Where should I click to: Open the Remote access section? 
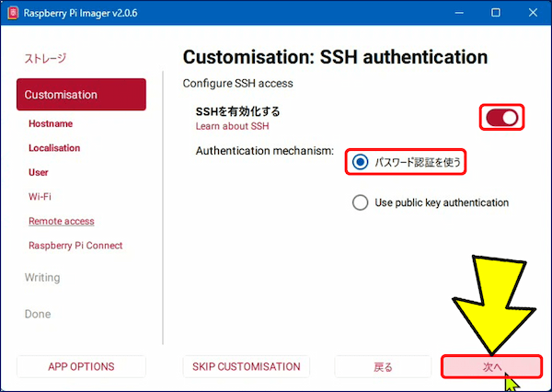[62, 221]
